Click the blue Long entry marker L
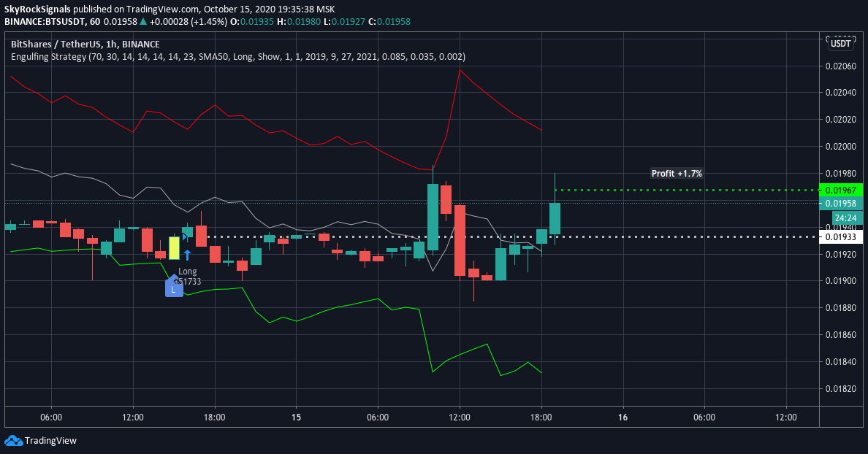The height and width of the screenshot is (454, 868). point(174,286)
